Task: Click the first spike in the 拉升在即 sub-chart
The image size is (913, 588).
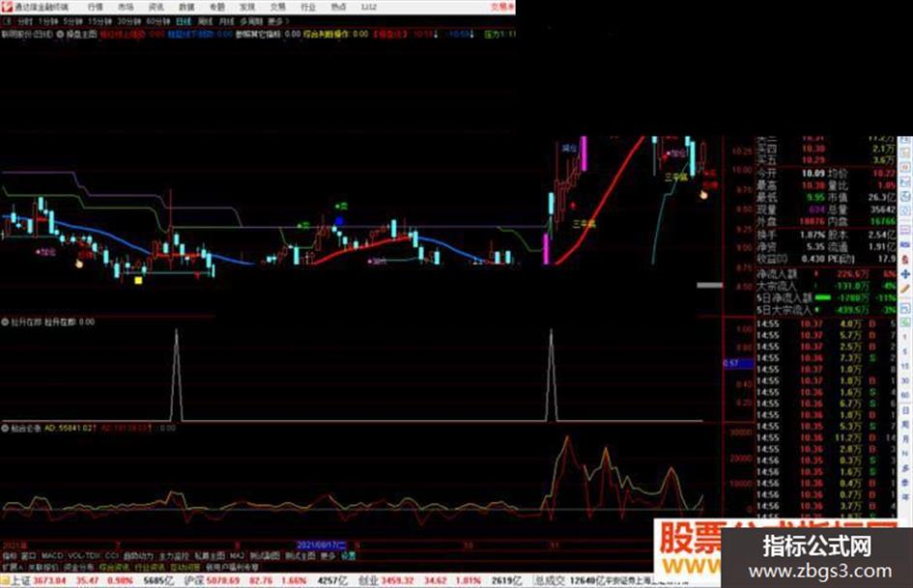Action: (177, 373)
